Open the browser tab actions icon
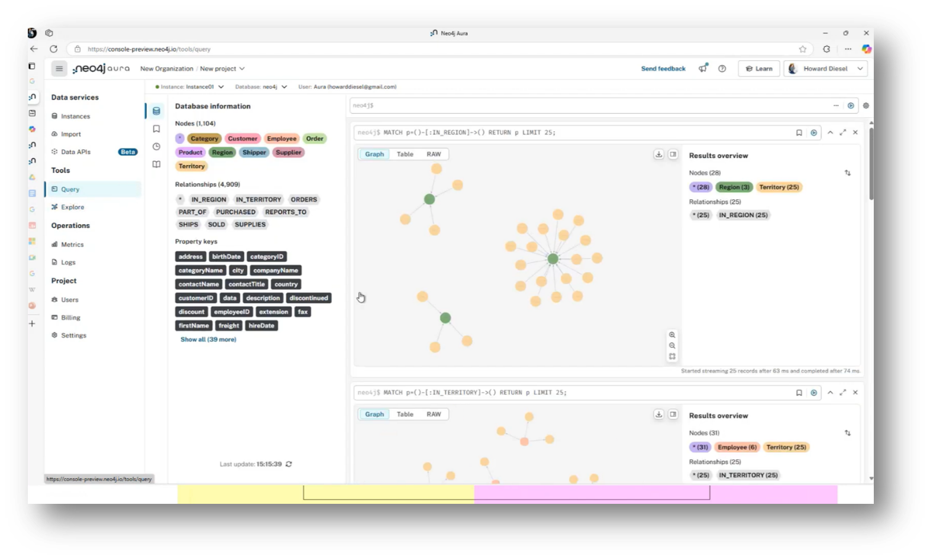The height and width of the screenshot is (560, 930). tap(49, 33)
